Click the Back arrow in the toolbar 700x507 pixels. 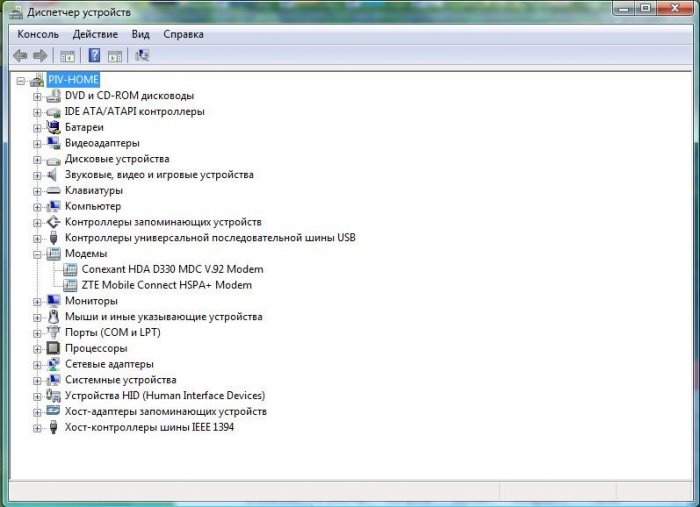pos(20,56)
